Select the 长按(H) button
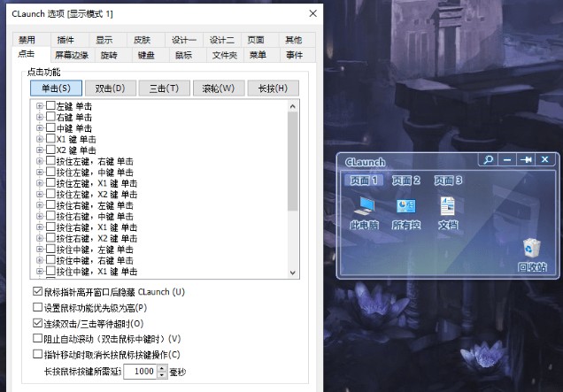 pos(274,88)
